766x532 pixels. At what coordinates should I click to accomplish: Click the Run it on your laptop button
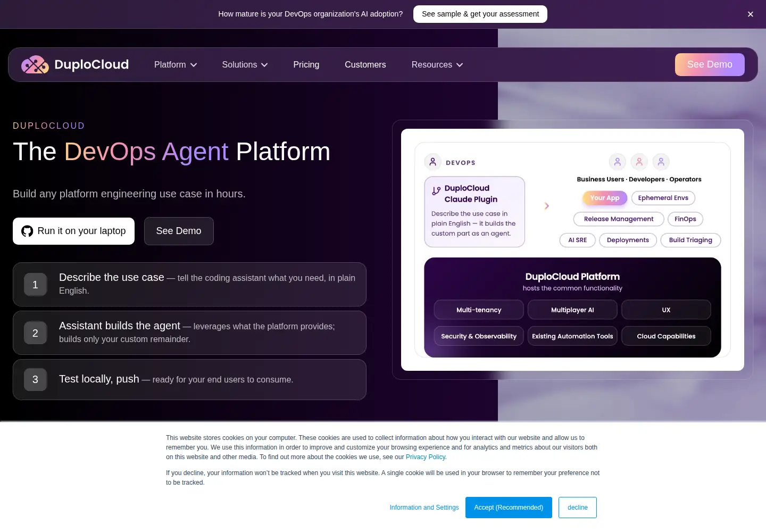pyautogui.click(x=73, y=231)
